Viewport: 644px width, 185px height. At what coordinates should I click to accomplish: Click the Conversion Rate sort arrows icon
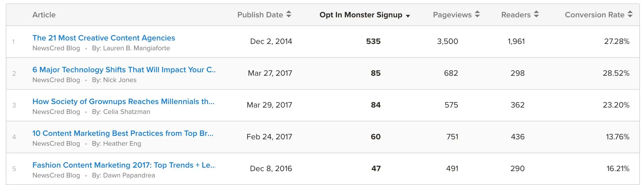coord(630,14)
